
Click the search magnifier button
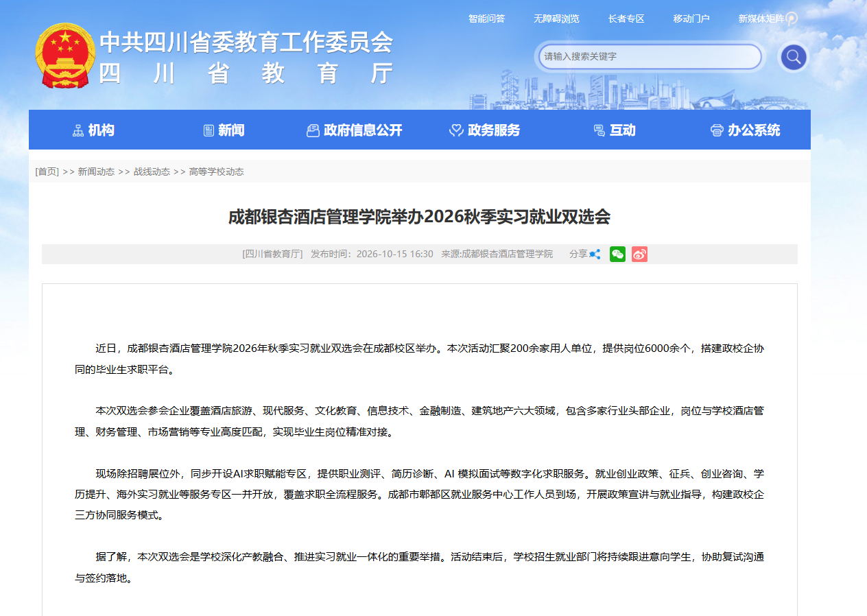pyautogui.click(x=794, y=57)
